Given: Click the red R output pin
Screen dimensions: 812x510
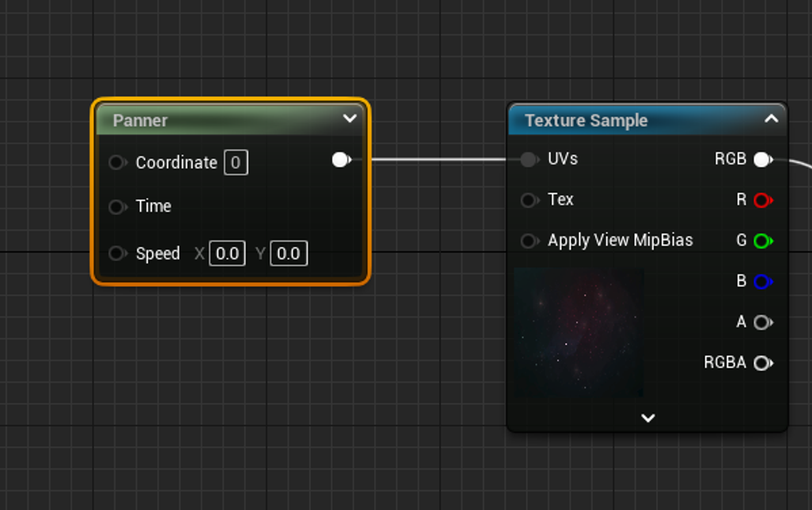Looking at the screenshot, I should click(x=763, y=200).
